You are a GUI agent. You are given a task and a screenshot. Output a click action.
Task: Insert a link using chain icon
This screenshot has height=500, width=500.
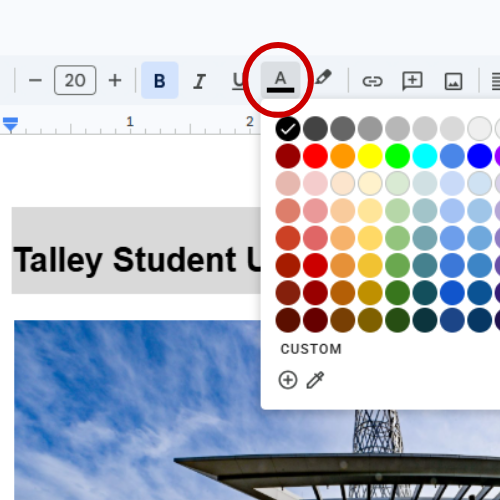[x=372, y=81]
